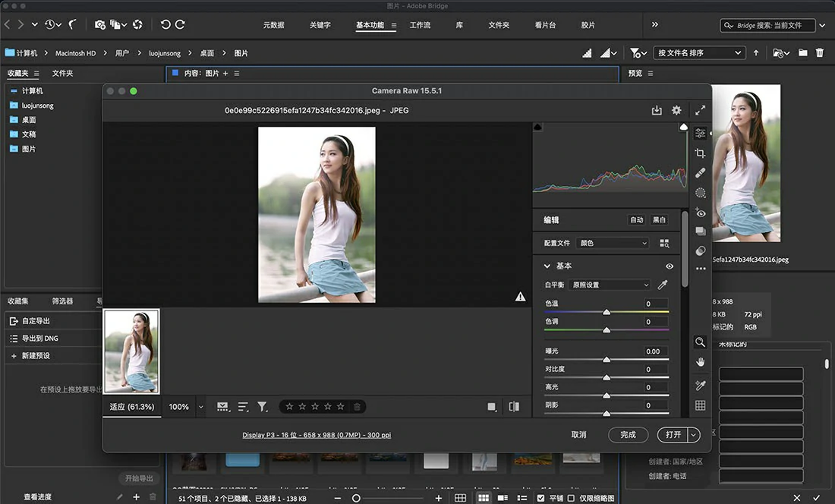Open the Masking circle tool
Viewport: 835px width, 504px height.
pyautogui.click(x=701, y=193)
